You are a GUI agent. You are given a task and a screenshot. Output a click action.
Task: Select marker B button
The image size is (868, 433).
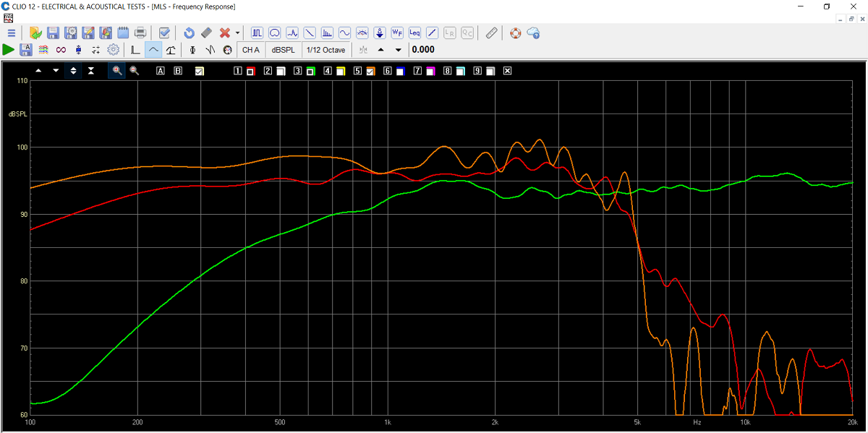pos(178,71)
